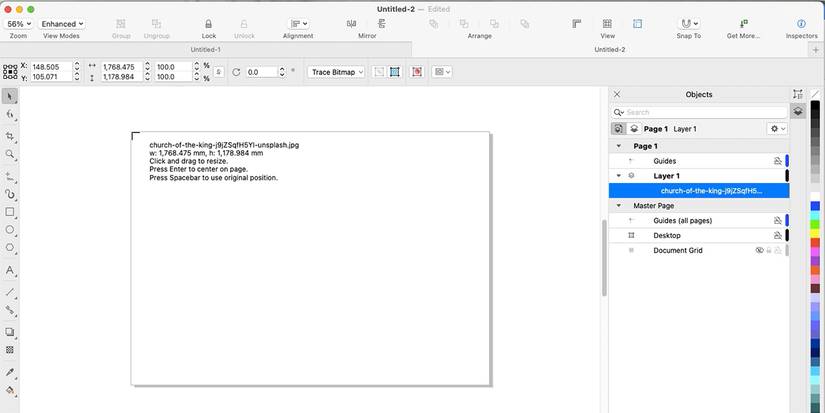Select the Text tool
The height and width of the screenshot is (413, 825).
9,270
